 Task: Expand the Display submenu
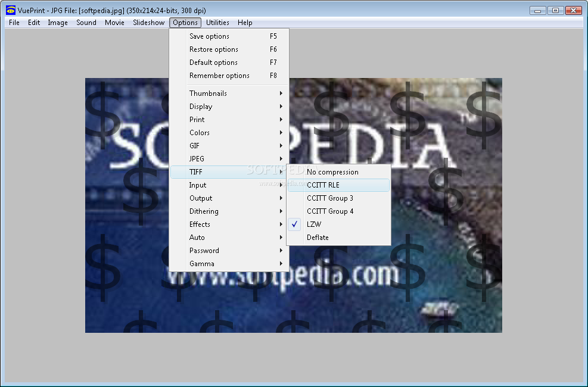coord(229,107)
